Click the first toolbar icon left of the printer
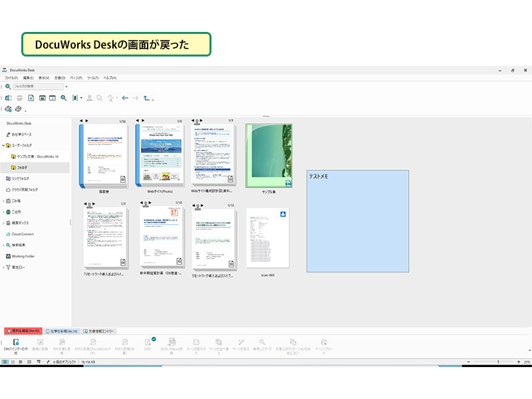This screenshot has width=532, height=399. [x=9, y=98]
